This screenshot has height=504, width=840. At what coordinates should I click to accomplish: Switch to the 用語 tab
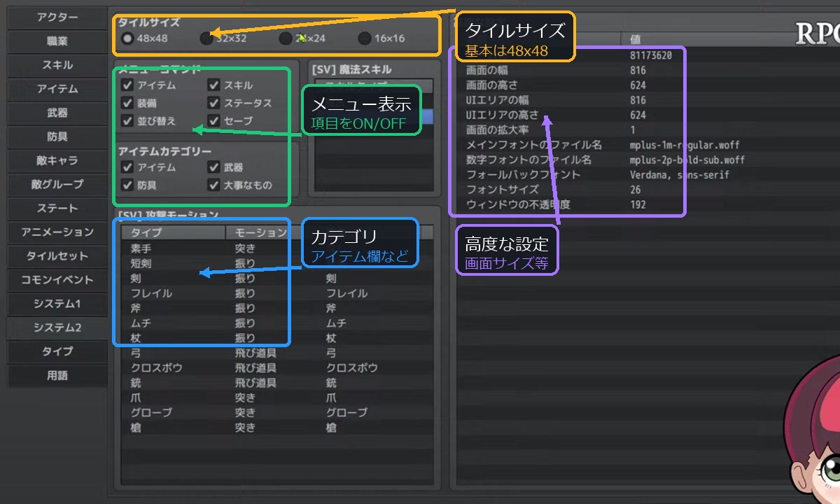pos(57,375)
